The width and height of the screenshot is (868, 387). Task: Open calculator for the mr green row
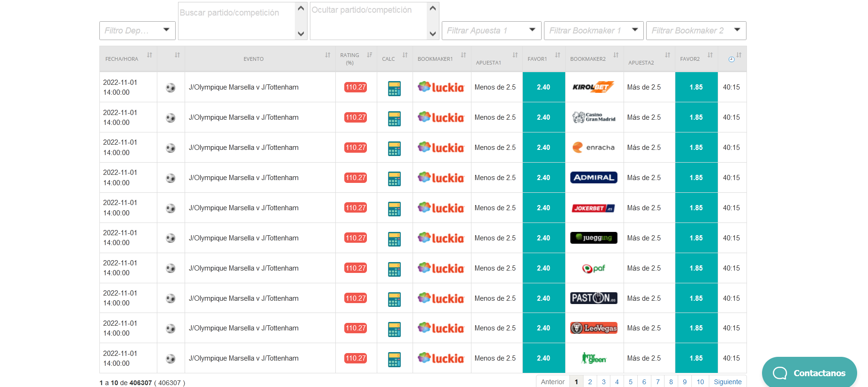coord(394,359)
